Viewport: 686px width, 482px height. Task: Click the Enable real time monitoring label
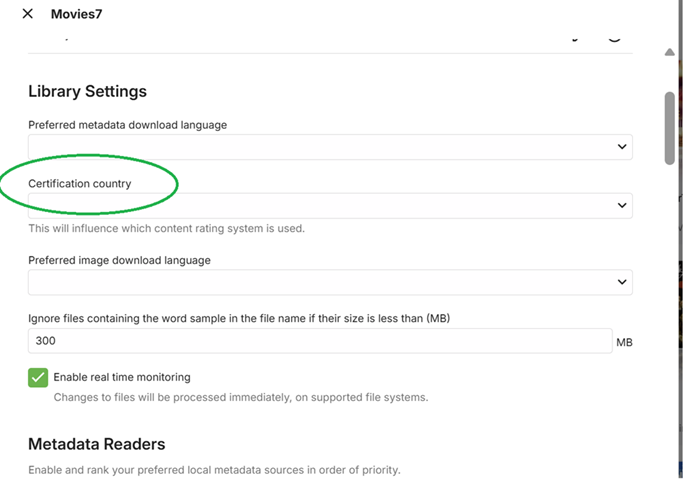point(122,378)
